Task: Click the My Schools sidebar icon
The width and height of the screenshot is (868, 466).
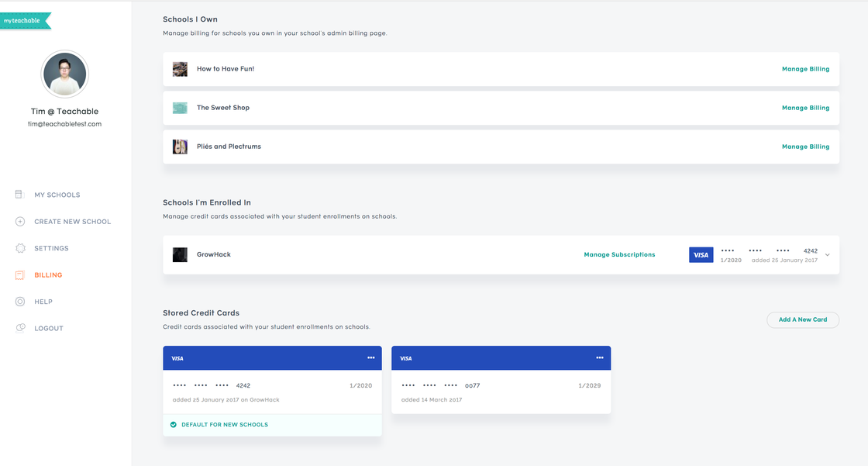Action: pyautogui.click(x=20, y=195)
